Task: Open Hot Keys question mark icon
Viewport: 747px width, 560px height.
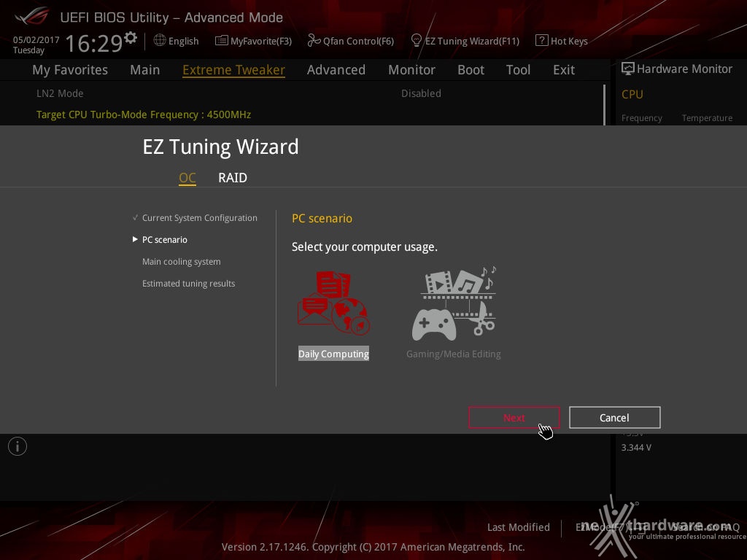Action: coord(542,40)
